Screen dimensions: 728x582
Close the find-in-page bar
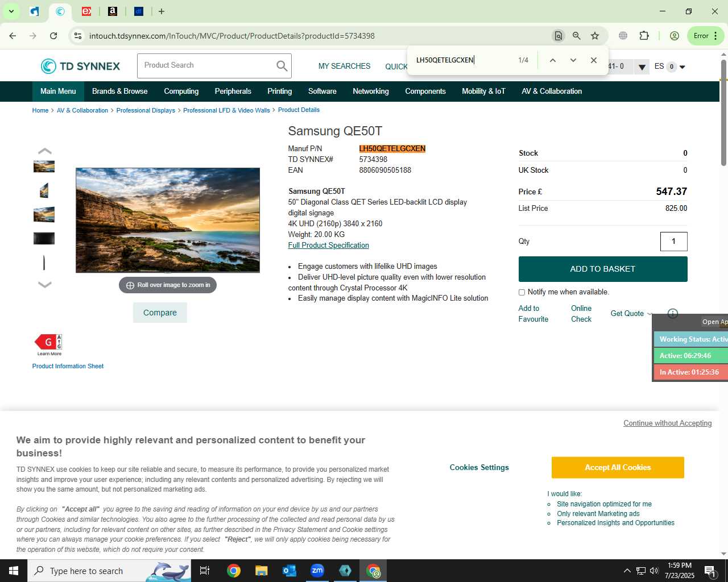[x=594, y=60]
